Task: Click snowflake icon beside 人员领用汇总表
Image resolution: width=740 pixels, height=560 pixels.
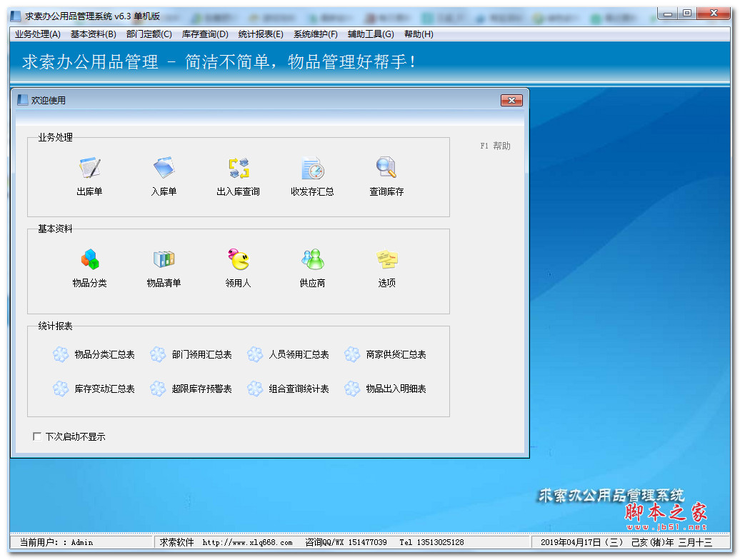Action: (255, 354)
